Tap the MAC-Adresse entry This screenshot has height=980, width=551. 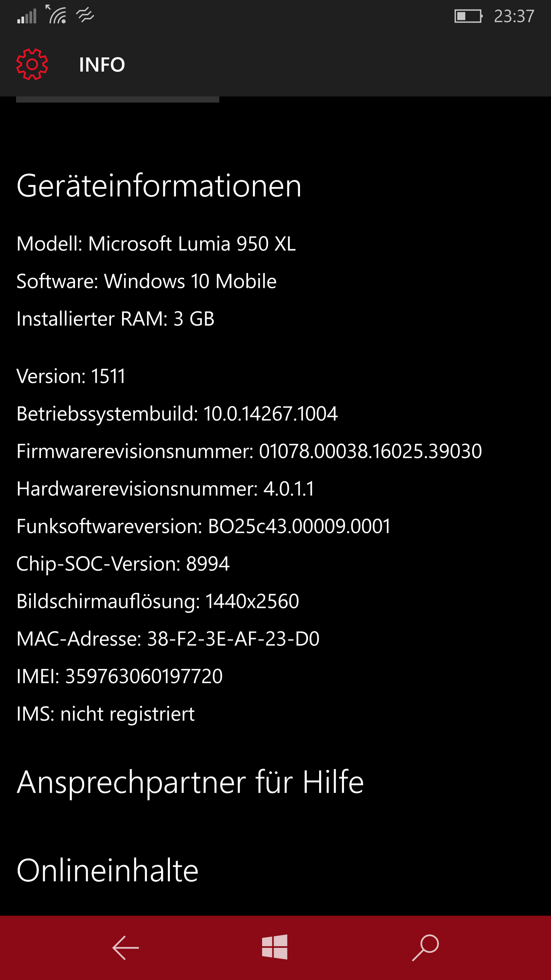click(168, 639)
